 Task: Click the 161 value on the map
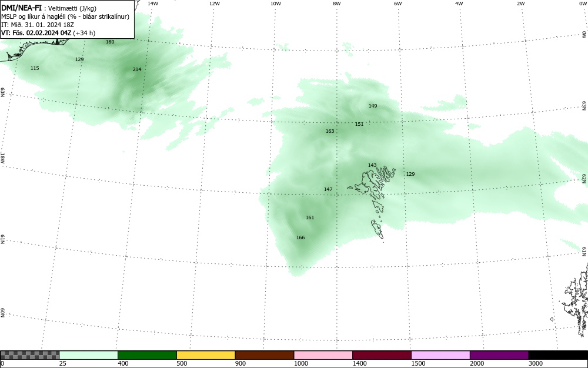(x=310, y=218)
